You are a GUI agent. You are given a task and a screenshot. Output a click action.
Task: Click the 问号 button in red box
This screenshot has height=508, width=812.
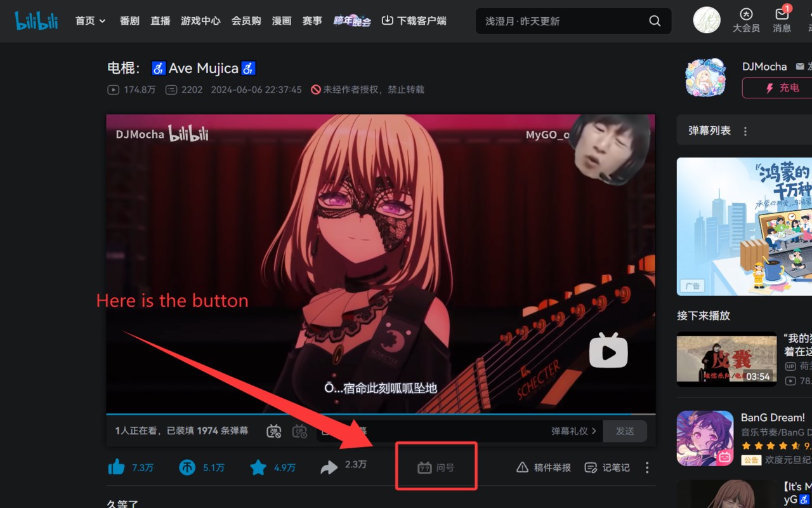click(x=436, y=467)
